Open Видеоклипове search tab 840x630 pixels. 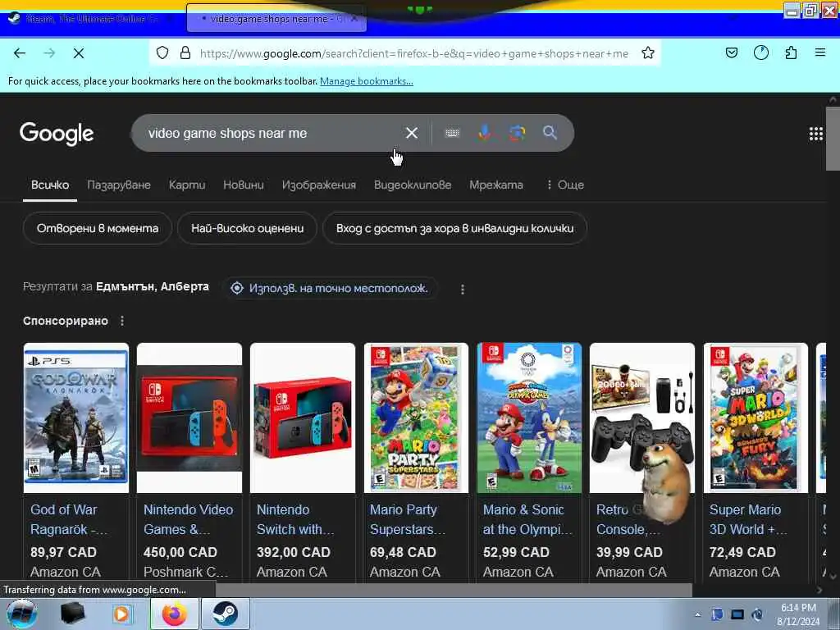point(413,185)
